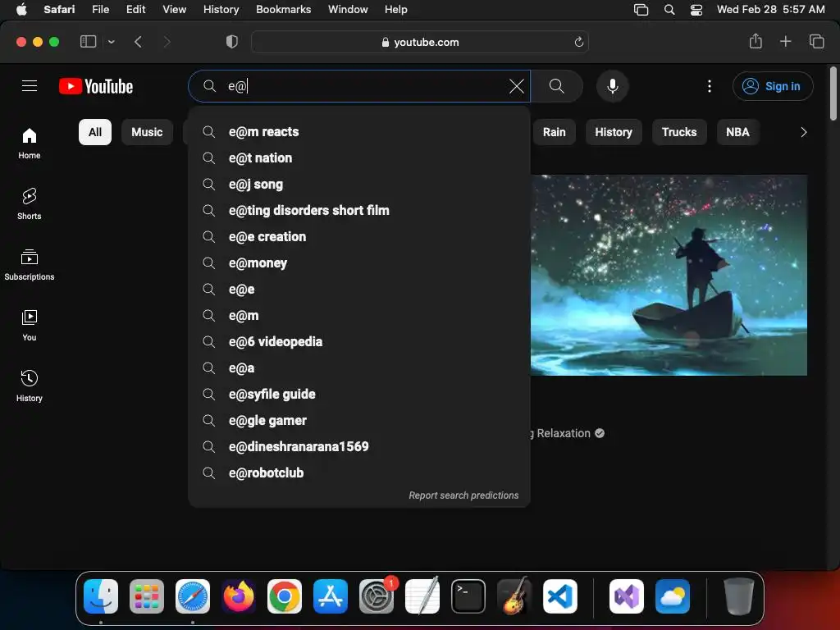The width and height of the screenshot is (840, 630).
Task: Show Safari tab overview
Action: point(816,41)
